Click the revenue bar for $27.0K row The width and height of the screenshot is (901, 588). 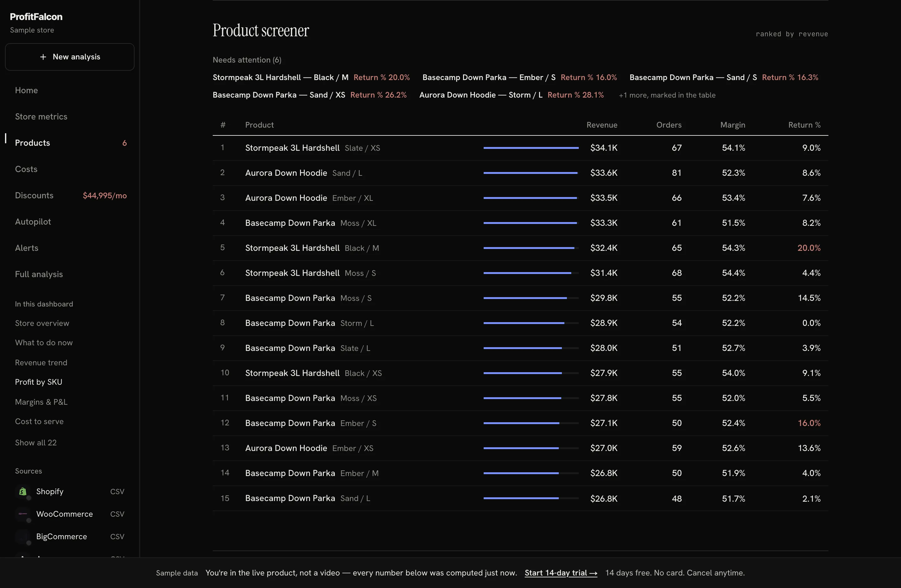pos(531,448)
